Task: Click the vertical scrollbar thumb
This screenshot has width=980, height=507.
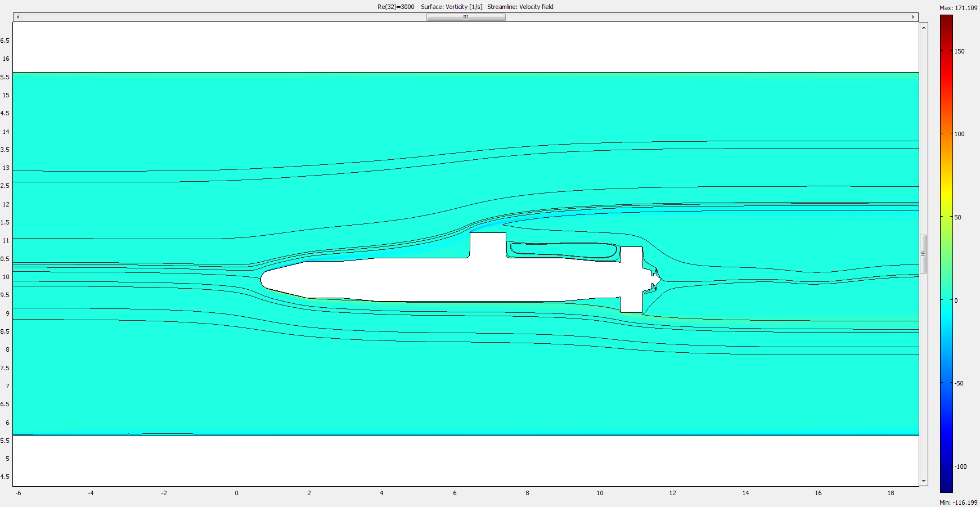Action: (x=923, y=254)
